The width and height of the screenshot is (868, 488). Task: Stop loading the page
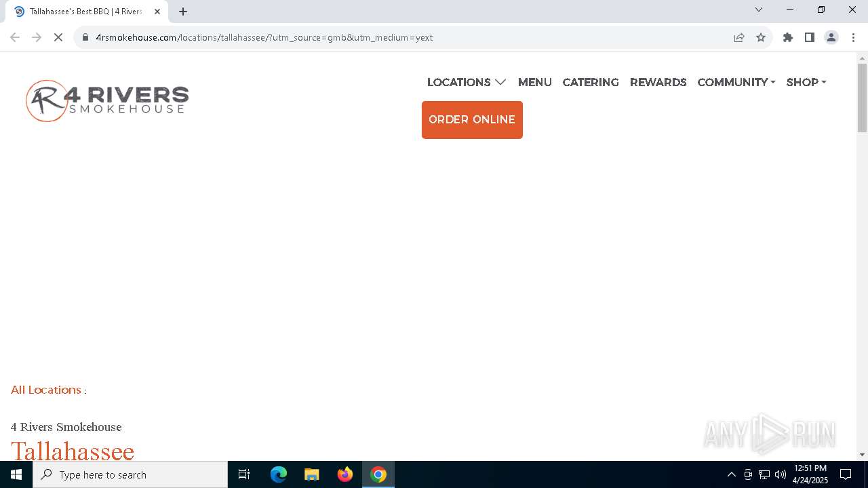click(x=58, y=37)
